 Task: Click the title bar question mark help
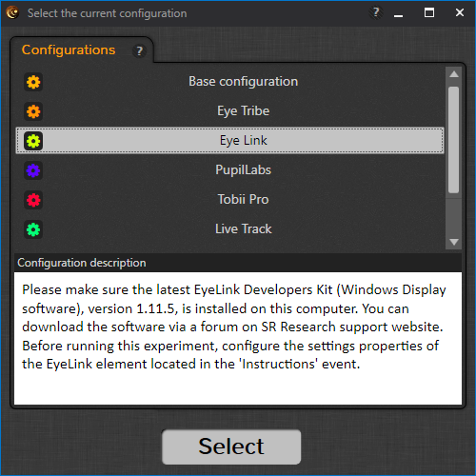[376, 12]
